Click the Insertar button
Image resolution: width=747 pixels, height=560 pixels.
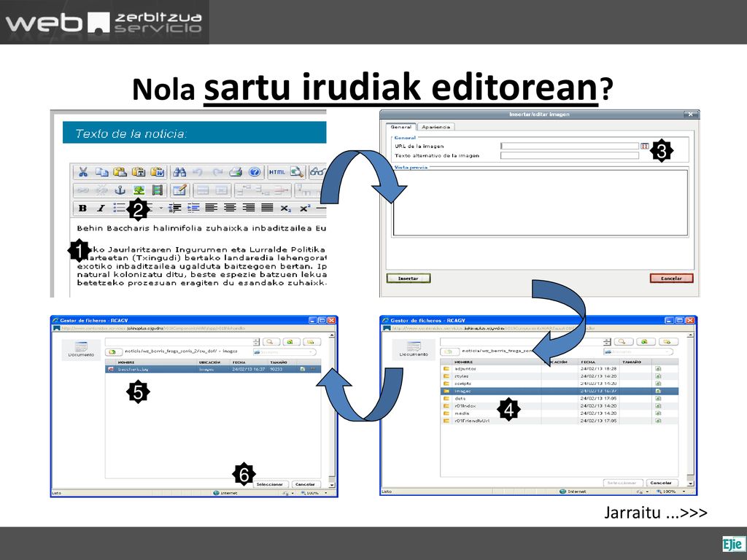click(x=409, y=278)
